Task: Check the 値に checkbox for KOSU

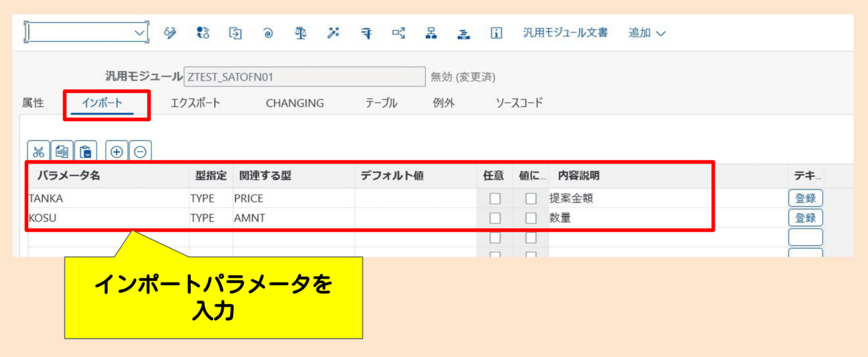Action: [531, 217]
